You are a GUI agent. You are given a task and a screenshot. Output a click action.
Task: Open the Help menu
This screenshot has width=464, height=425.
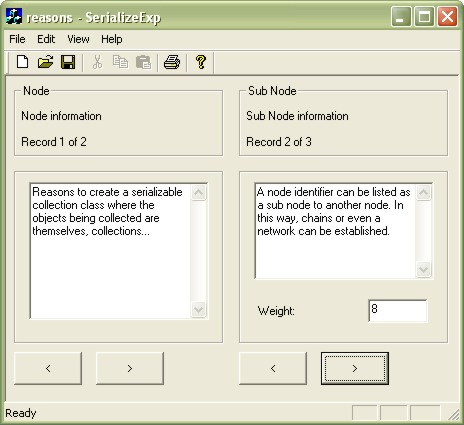[112, 39]
